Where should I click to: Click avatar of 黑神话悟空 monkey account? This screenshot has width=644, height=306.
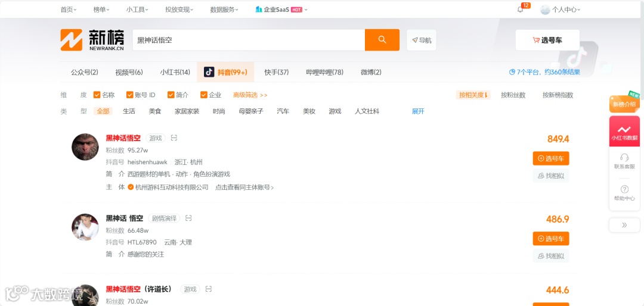tap(85, 146)
